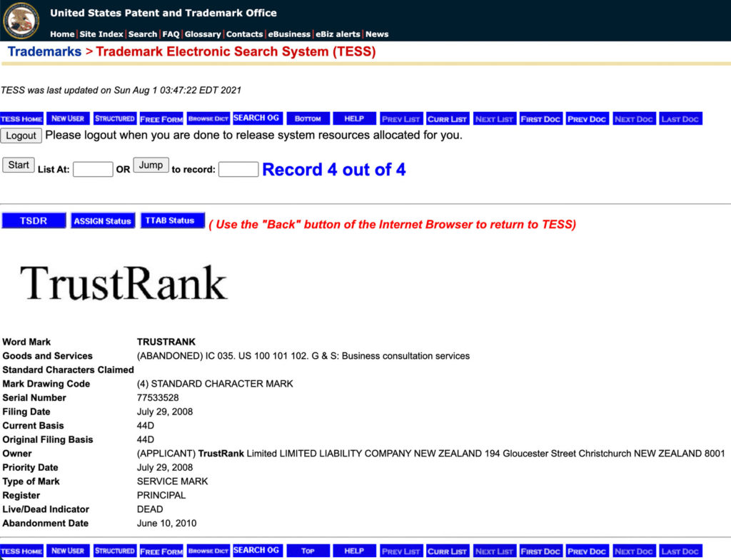This screenshot has width=731, height=560.
Task: Click bottom Curr List button
Action: click(448, 551)
